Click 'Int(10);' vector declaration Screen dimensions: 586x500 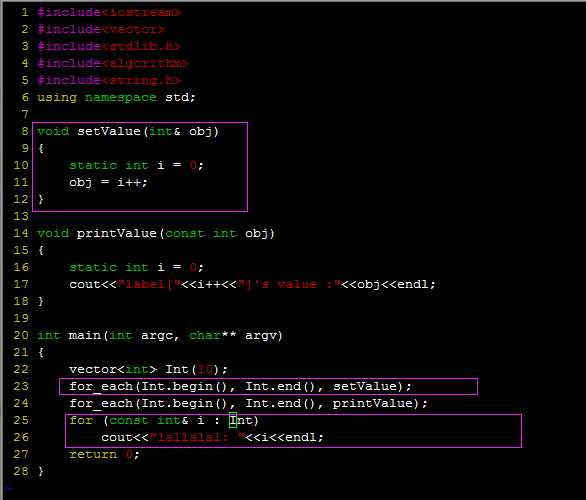tap(197, 369)
